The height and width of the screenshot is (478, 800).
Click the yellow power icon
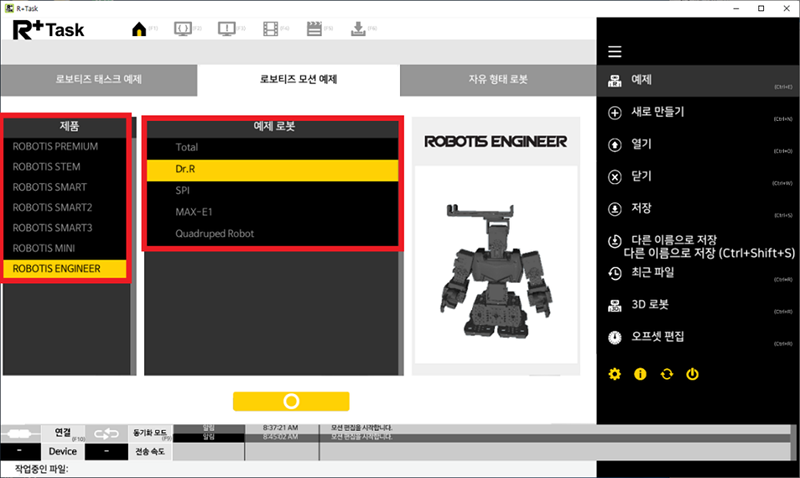click(x=692, y=374)
